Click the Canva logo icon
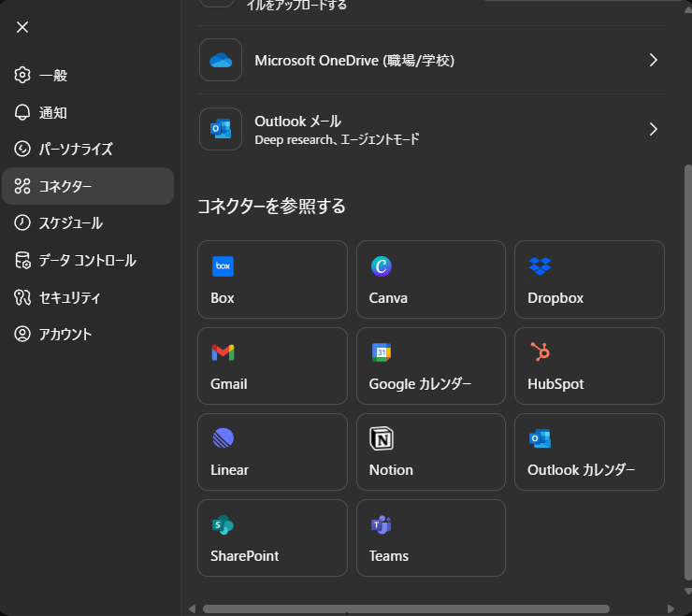 pos(382,266)
